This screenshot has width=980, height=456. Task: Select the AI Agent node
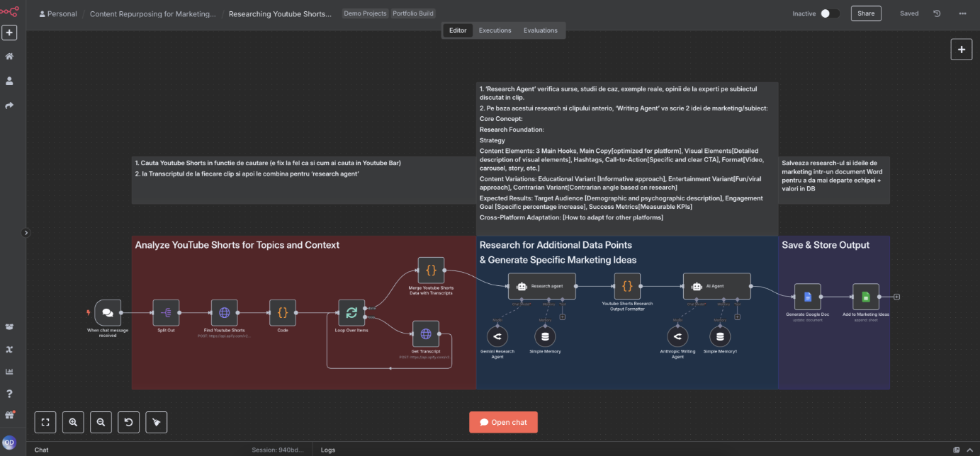click(716, 286)
